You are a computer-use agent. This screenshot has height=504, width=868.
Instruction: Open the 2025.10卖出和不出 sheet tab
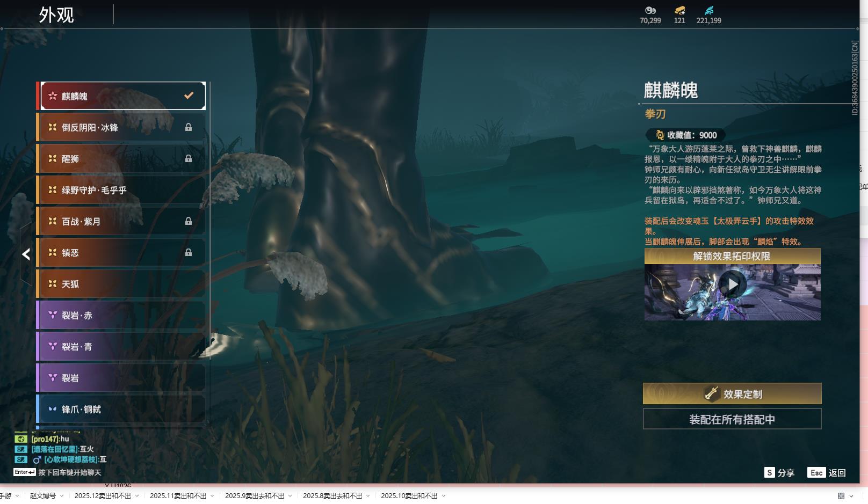coord(409,496)
